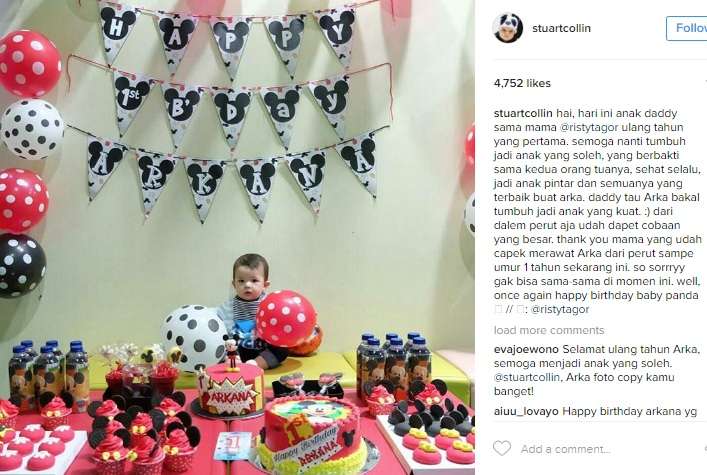
Task: View the 4,752 likes list
Action: click(x=522, y=83)
